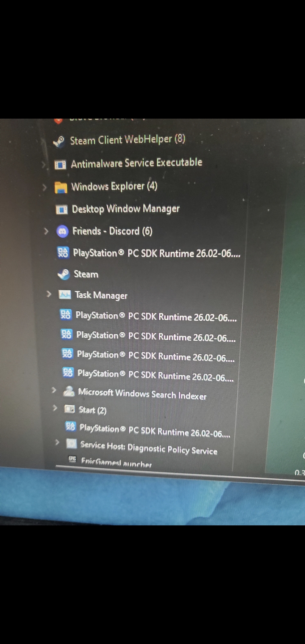Click the Windows Explorer folder icon
Screen dimensions: 305x644
point(61,187)
